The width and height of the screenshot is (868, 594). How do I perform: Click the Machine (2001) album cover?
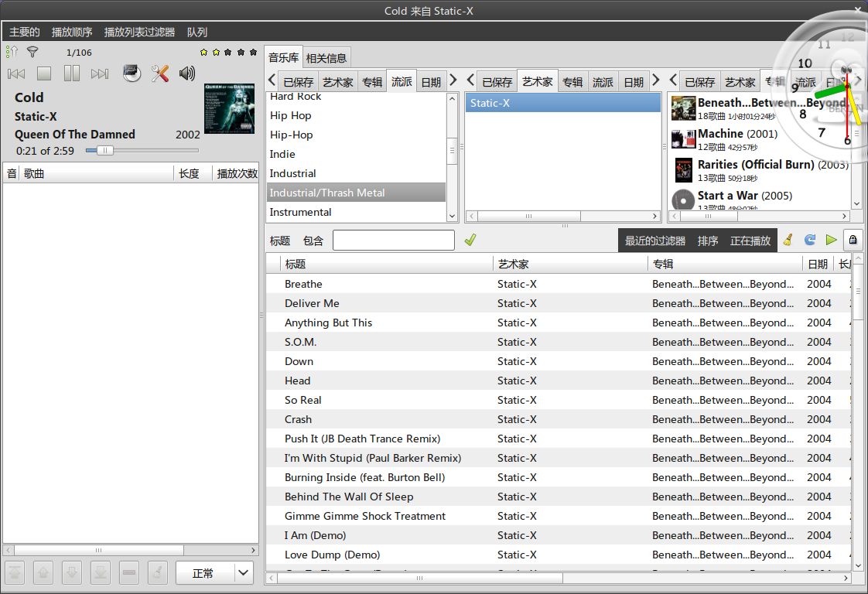tap(683, 139)
